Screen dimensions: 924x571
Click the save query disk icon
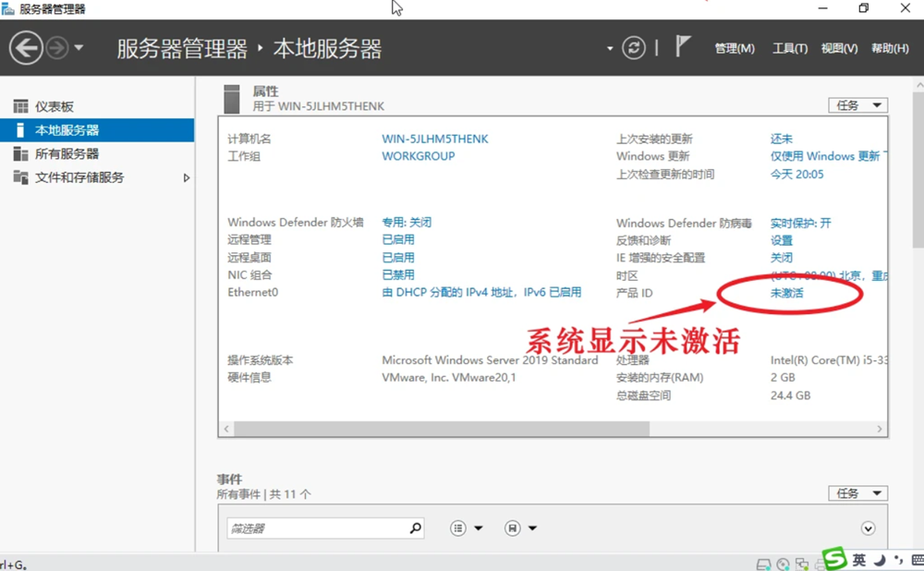coord(513,528)
